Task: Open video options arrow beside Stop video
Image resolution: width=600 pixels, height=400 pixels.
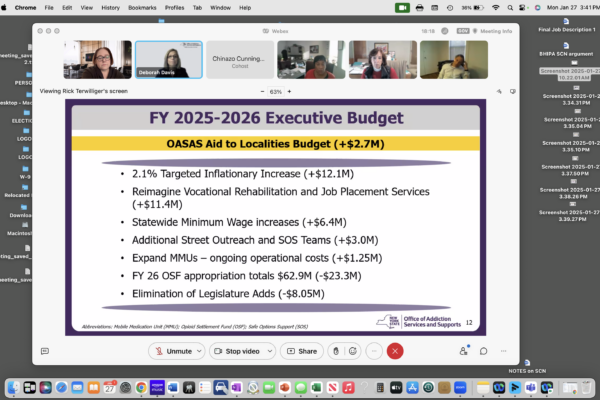Action: (x=270, y=351)
